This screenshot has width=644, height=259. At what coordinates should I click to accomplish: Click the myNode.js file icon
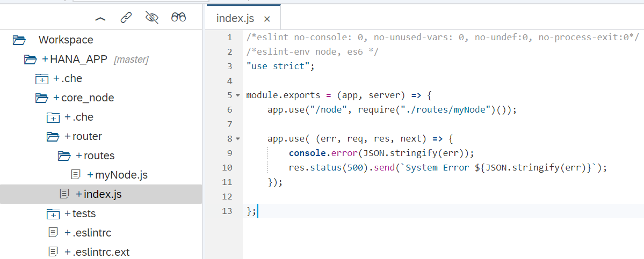pyautogui.click(x=76, y=175)
